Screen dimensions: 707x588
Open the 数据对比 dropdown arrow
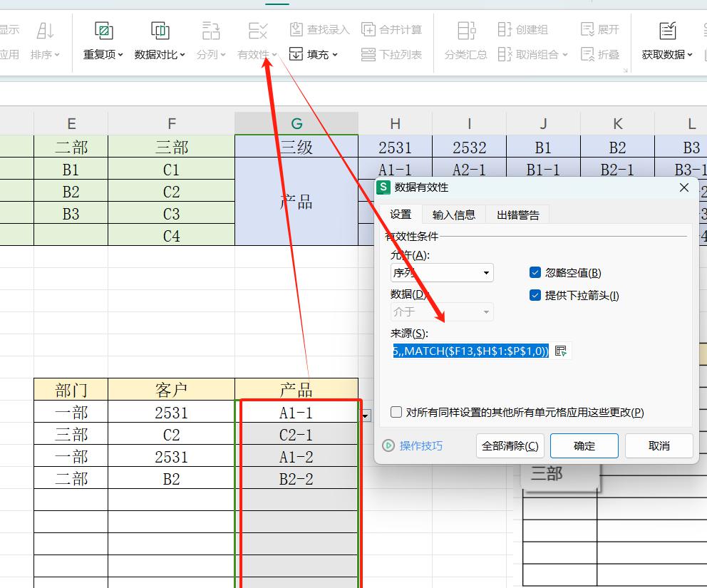182,55
